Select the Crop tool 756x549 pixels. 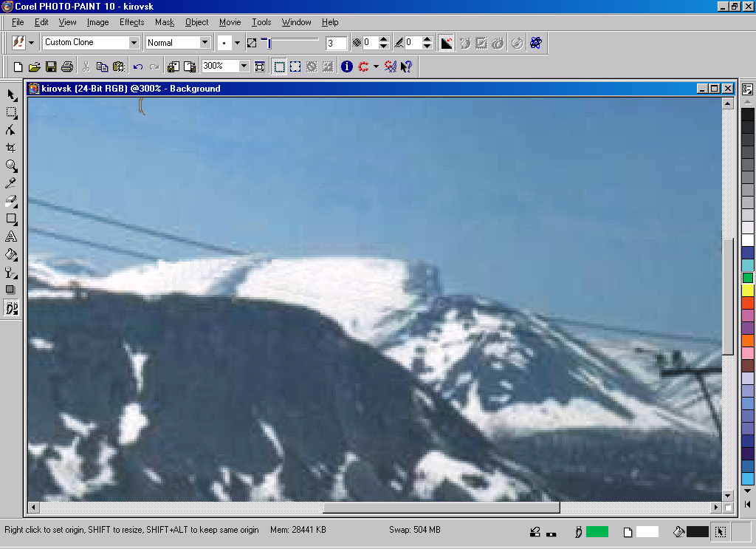tap(12, 148)
